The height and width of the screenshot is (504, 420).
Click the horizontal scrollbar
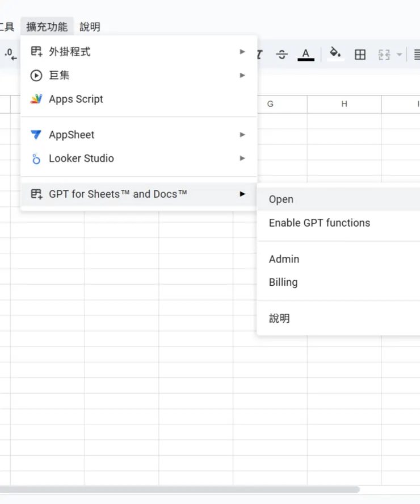click(179, 490)
